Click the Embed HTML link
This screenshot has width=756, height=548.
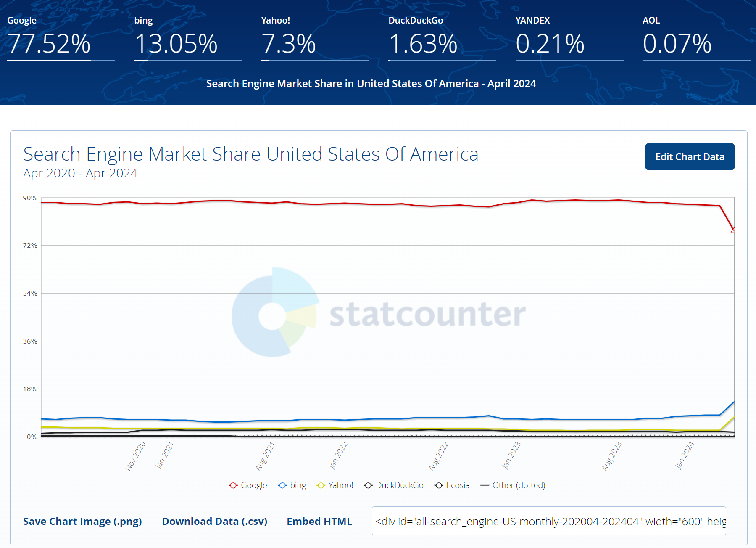tap(319, 521)
